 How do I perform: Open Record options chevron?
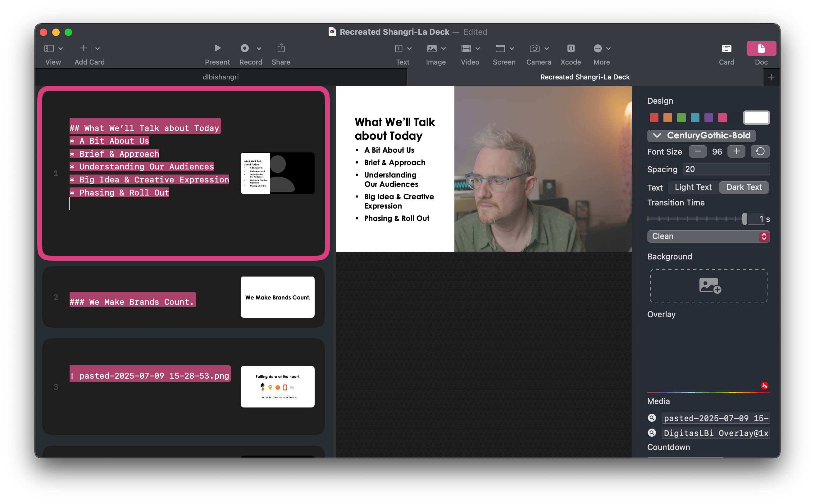(x=259, y=49)
